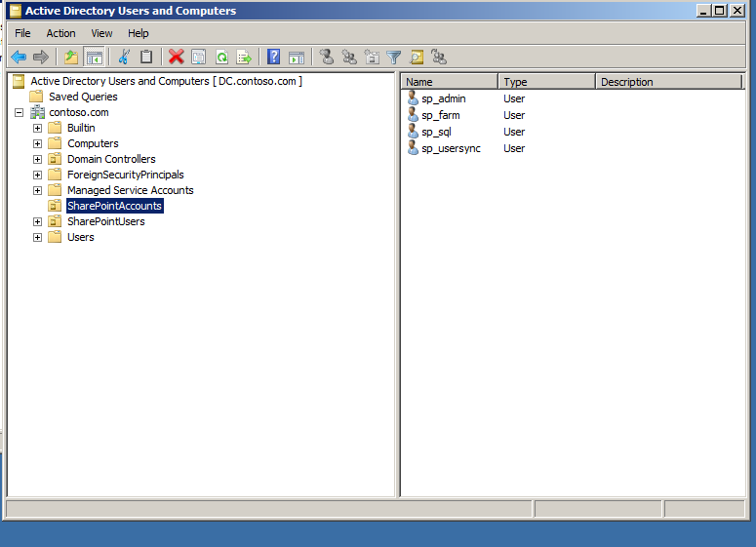Image resolution: width=756 pixels, height=547 pixels.
Task: Click the sp_sql user icon
Action: coord(413,131)
